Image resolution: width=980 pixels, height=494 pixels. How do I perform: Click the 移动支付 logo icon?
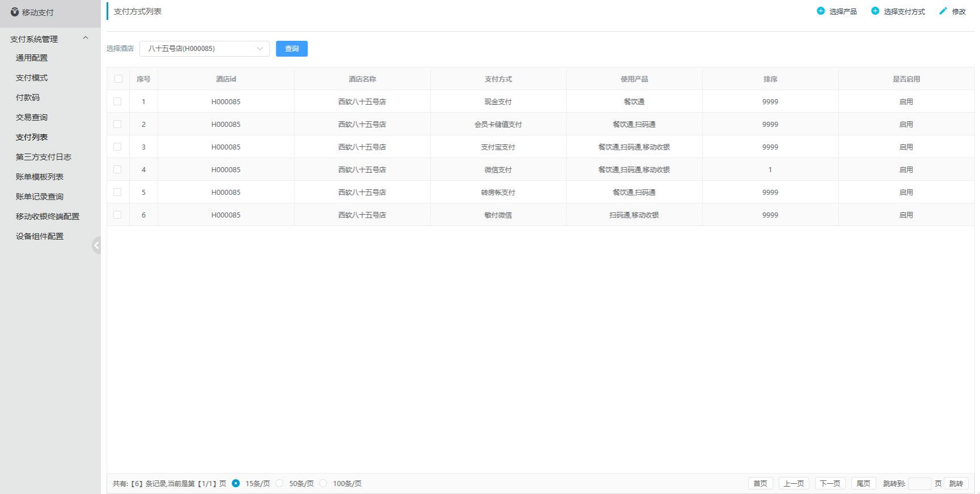(15, 12)
